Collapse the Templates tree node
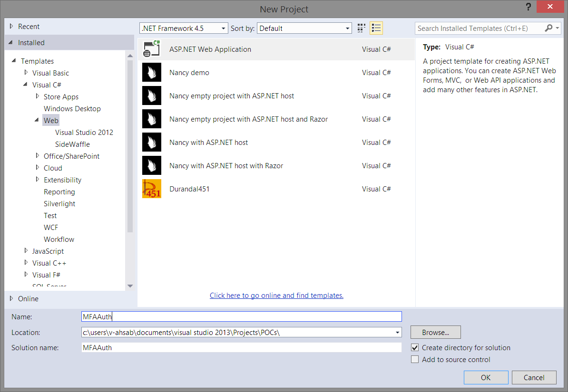 [14, 60]
